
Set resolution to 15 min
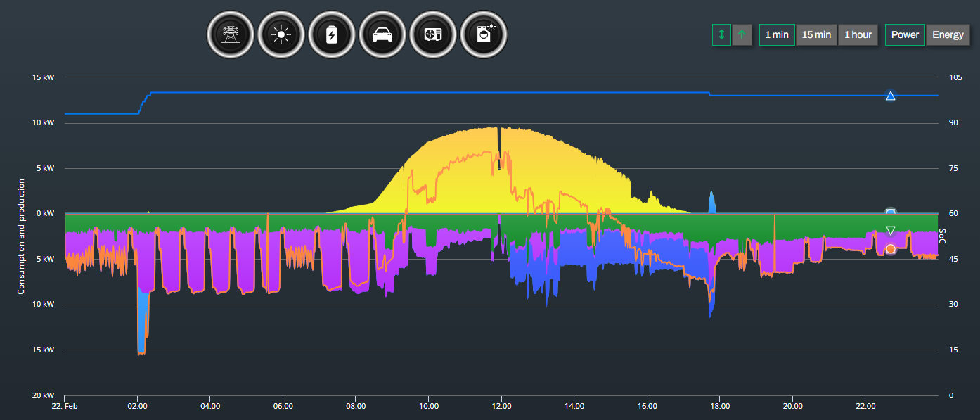tap(816, 34)
